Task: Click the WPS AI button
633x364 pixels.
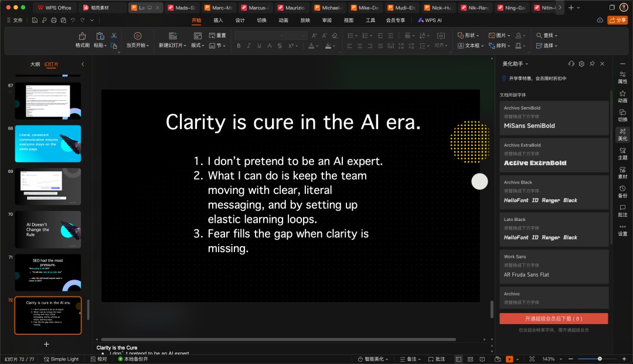Action: 430,20
